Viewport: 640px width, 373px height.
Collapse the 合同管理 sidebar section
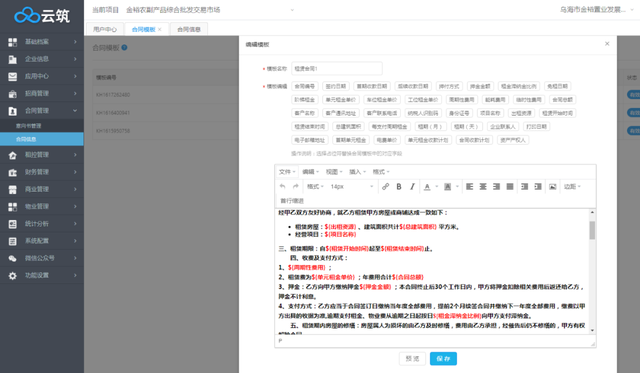pos(75,111)
